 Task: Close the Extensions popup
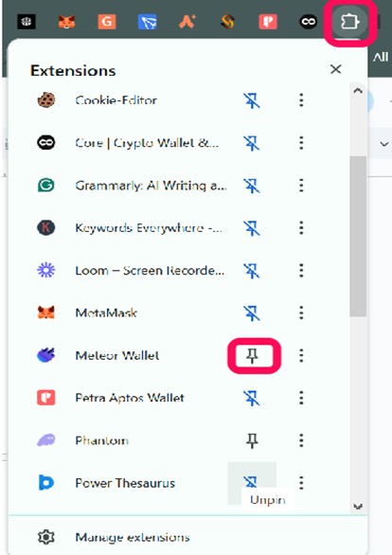point(336,69)
